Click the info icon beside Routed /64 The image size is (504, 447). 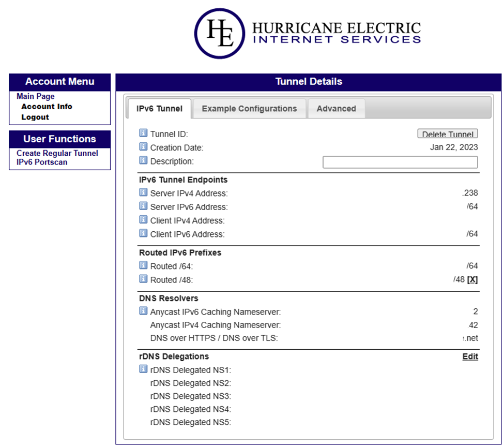(143, 265)
